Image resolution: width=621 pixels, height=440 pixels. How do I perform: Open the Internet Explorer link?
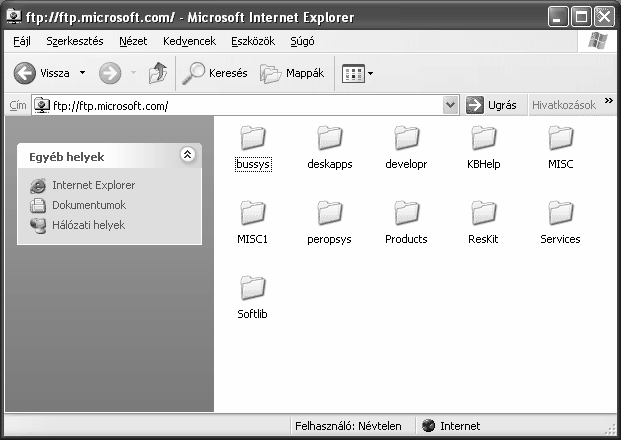pos(93,185)
